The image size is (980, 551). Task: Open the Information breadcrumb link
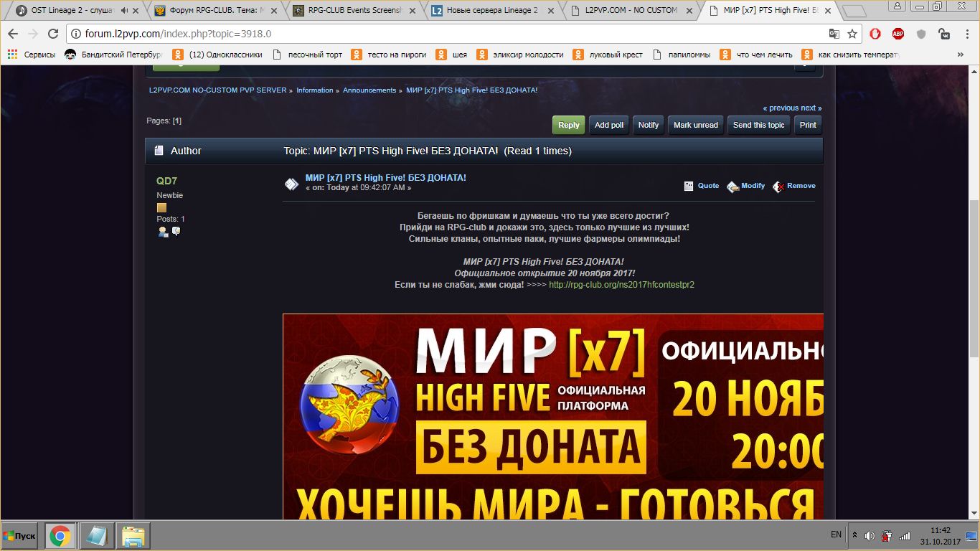[x=315, y=90]
